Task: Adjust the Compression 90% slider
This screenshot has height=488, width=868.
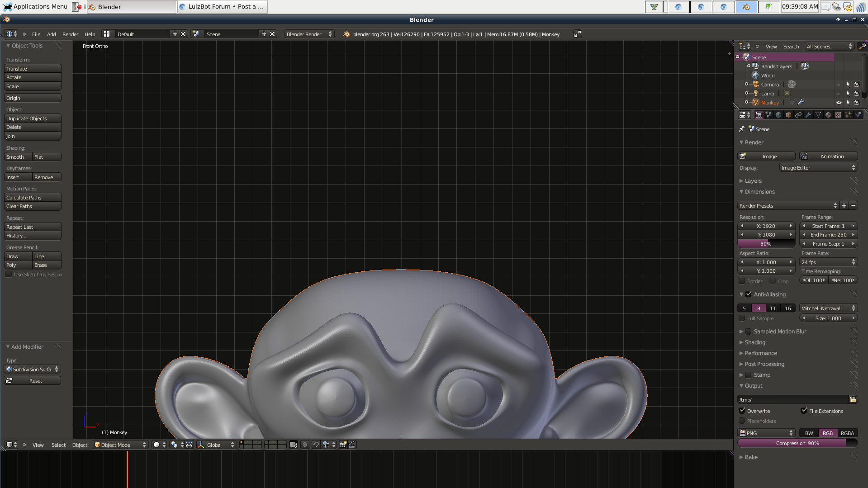Action: click(797, 443)
